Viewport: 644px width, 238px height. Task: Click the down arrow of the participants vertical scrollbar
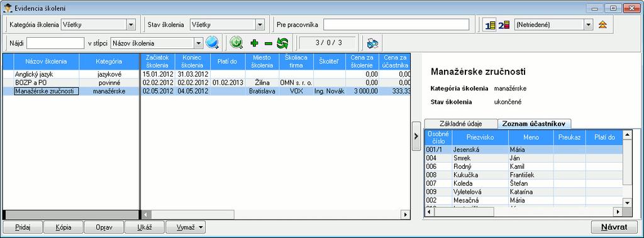[627, 203]
